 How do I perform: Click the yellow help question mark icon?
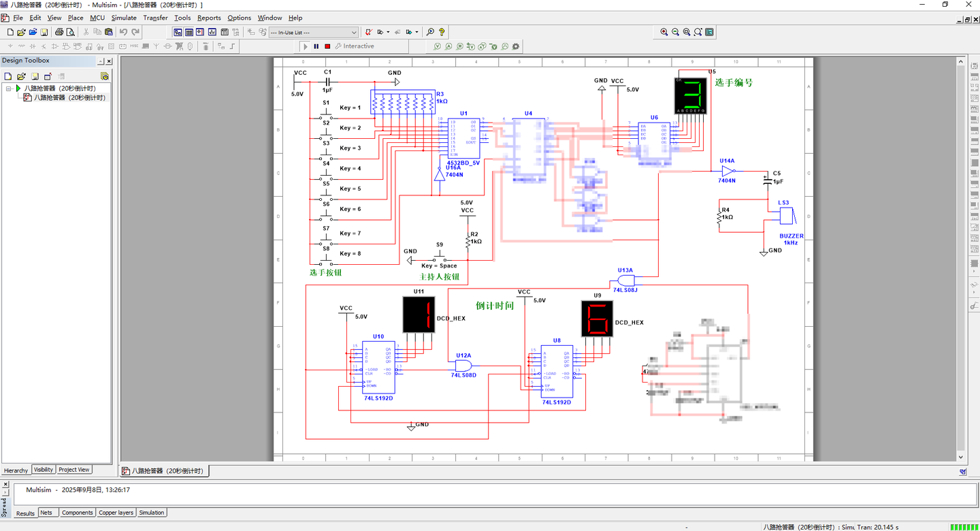[442, 32]
